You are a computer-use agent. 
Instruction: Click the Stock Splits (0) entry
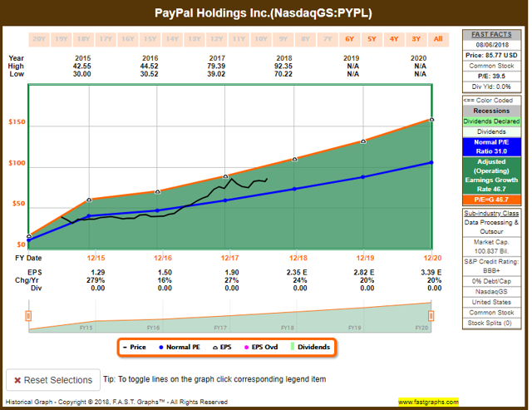tap(490, 324)
